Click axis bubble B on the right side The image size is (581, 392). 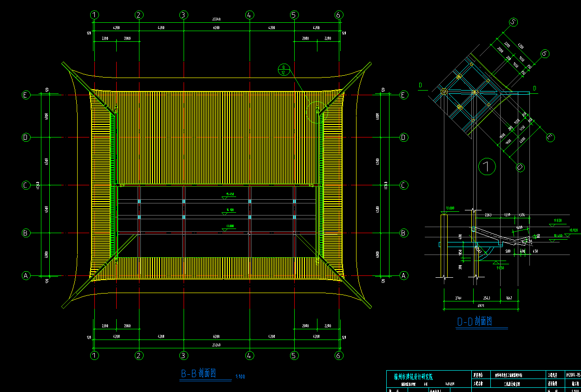click(x=403, y=233)
